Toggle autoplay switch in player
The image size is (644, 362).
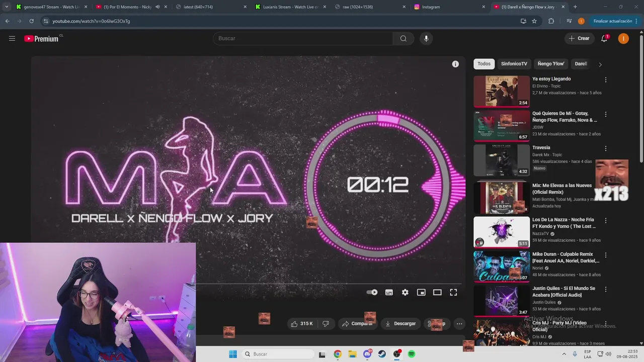point(372,292)
